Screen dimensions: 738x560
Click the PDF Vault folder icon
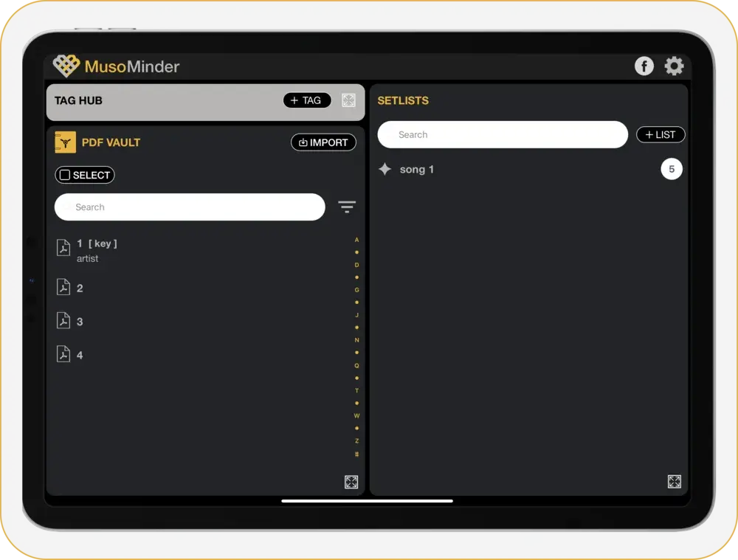pos(66,142)
